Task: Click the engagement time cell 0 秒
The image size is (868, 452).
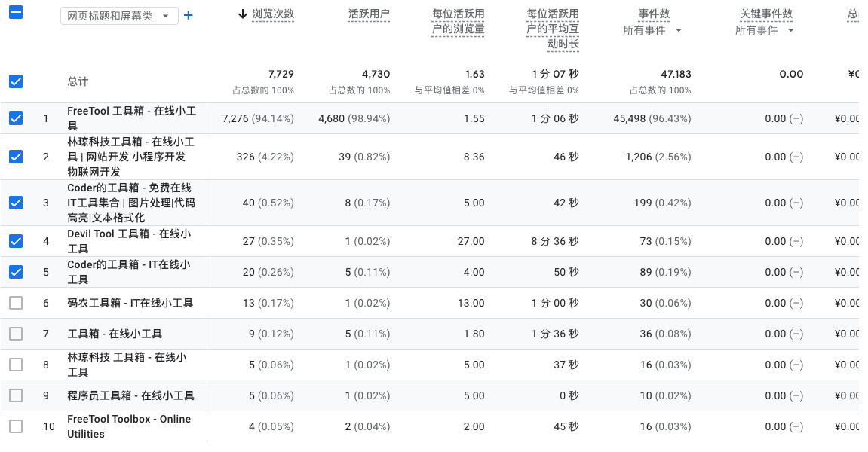Action: tap(569, 396)
